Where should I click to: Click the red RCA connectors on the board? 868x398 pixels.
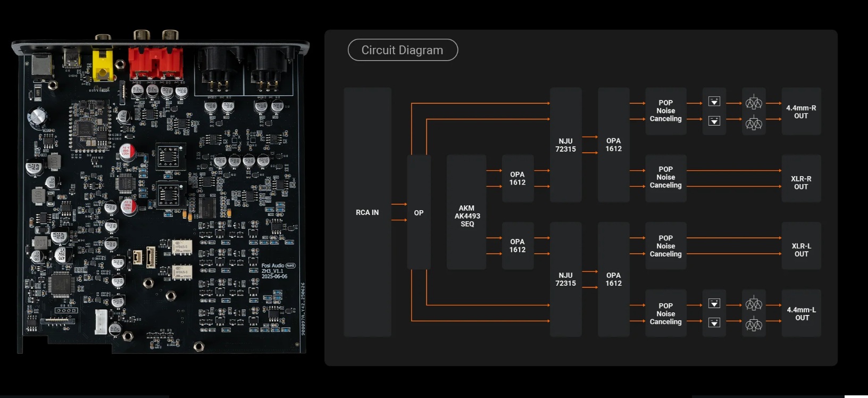(x=156, y=63)
